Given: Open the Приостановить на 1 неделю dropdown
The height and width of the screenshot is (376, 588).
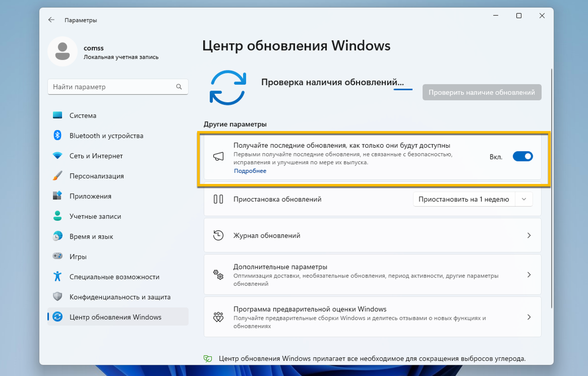Looking at the screenshot, I should [473, 199].
